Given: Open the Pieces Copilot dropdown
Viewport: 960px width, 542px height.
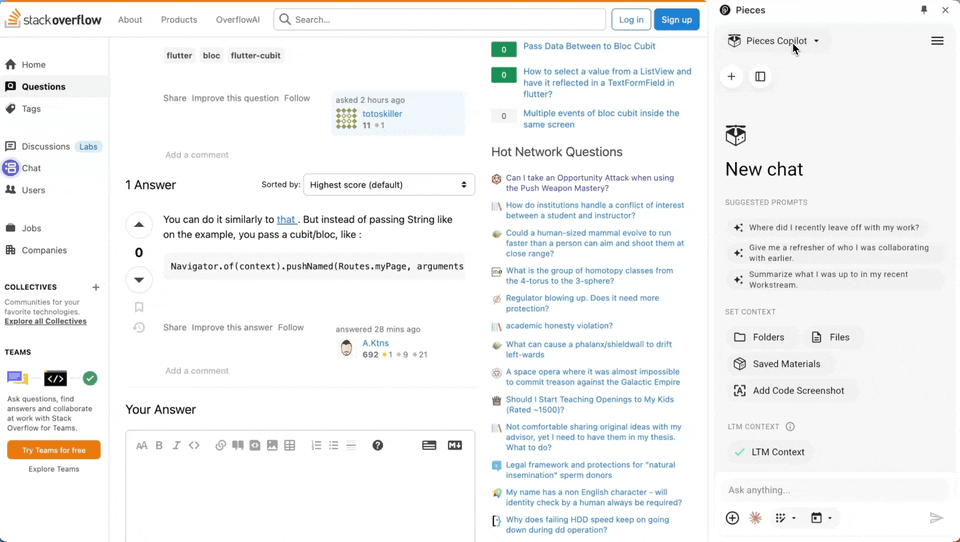Looking at the screenshot, I should pyautogui.click(x=773, y=41).
